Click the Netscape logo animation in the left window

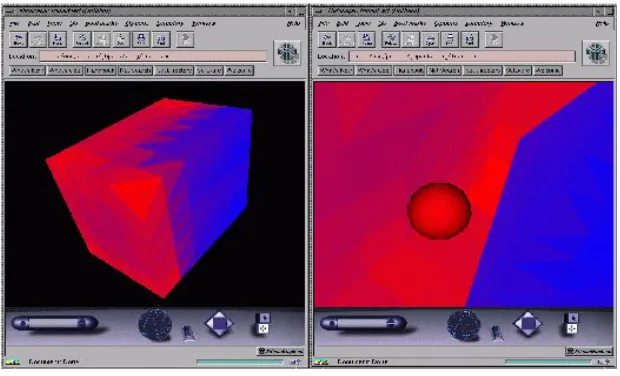coord(287,53)
